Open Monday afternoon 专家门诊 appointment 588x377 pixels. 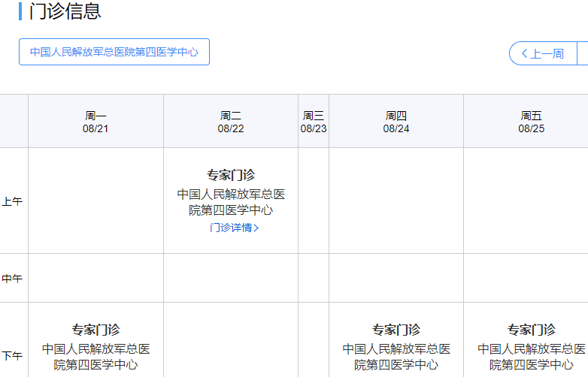[95, 330]
